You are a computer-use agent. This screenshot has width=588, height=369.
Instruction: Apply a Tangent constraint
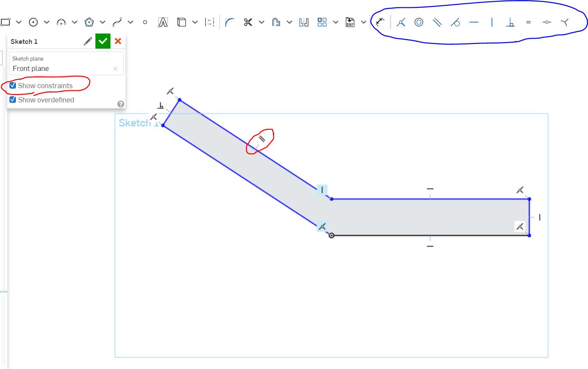pyautogui.click(x=456, y=22)
